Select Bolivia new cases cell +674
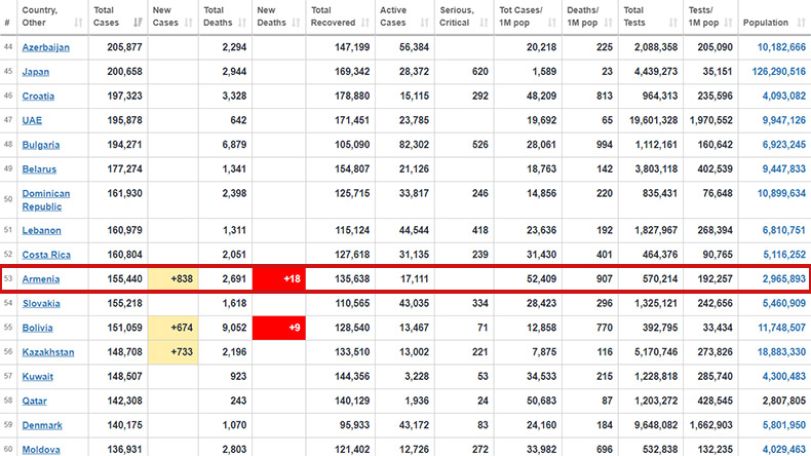Image resolution: width=811 pixels, height=456 pixels. (173, 327)
